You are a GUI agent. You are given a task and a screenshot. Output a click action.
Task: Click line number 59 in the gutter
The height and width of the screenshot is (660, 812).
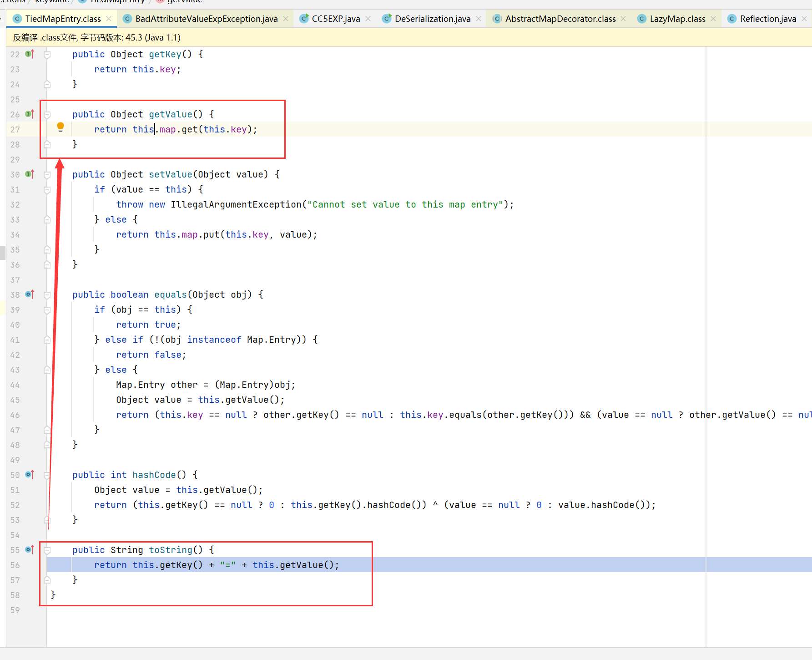[15, 610]
